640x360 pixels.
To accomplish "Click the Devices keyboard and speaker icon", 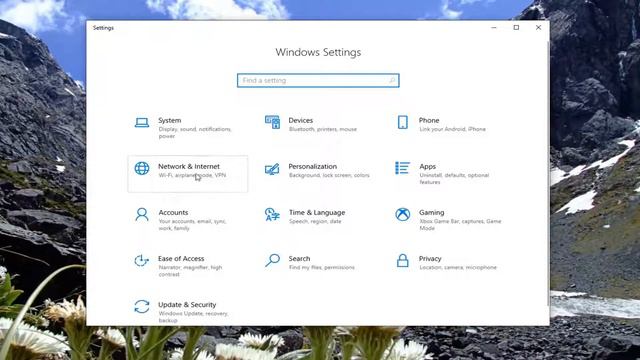I will pyautogui.click(x=272, y=122).
